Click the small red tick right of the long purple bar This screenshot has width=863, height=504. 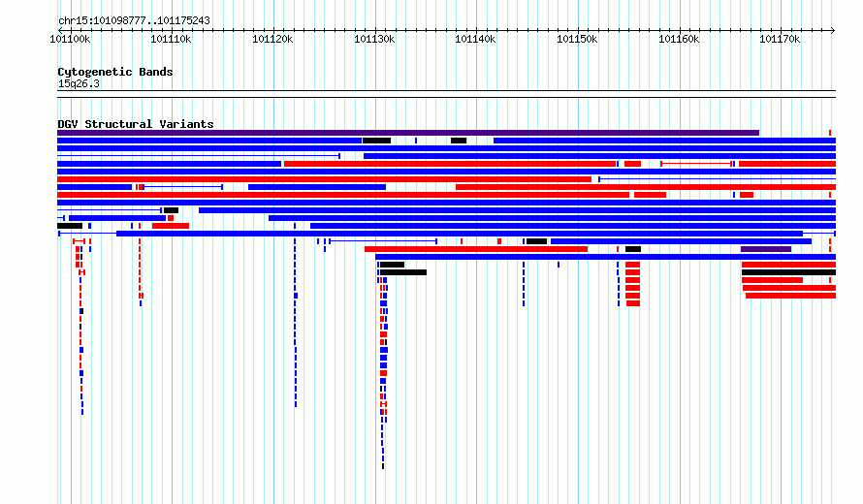(830, 133)
